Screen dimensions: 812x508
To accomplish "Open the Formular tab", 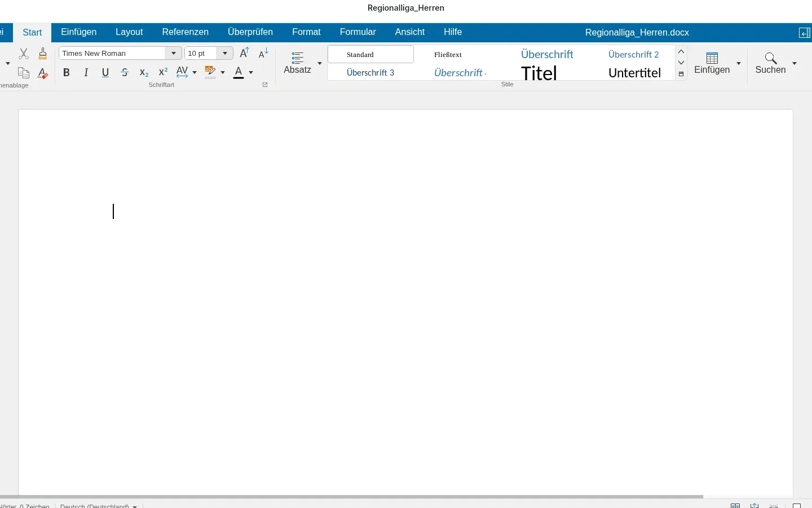I will 358,32.
